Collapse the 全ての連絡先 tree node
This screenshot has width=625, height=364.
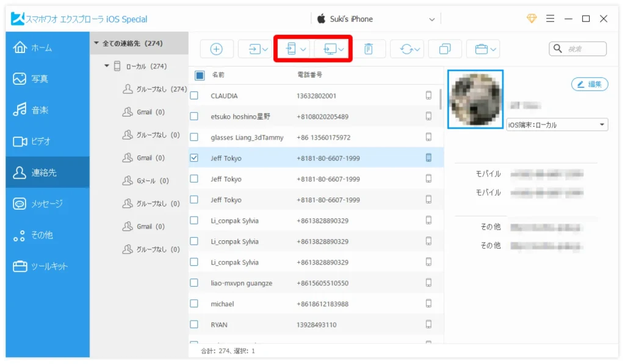96,44
